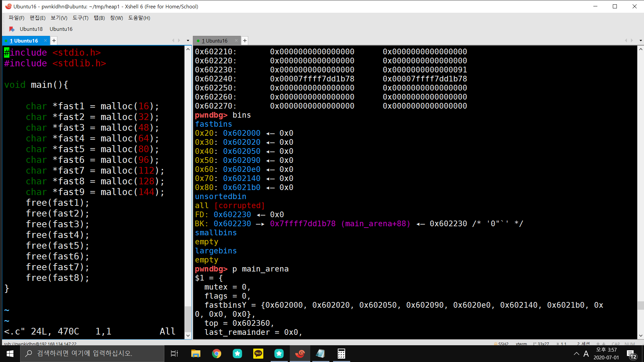The image size is (644, 362).
Task: Open the Ubuntu18 quick-connect link
Action: pos(31,29)
